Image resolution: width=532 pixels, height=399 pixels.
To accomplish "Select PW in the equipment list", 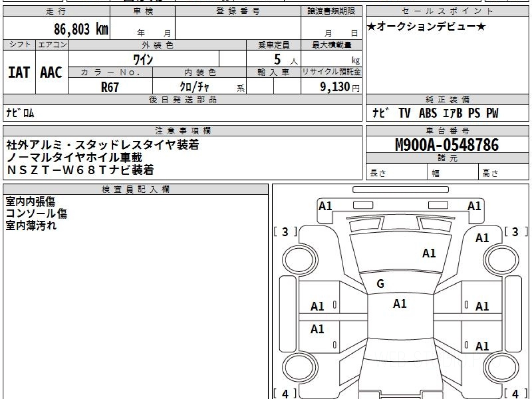I will pos(492,113).
